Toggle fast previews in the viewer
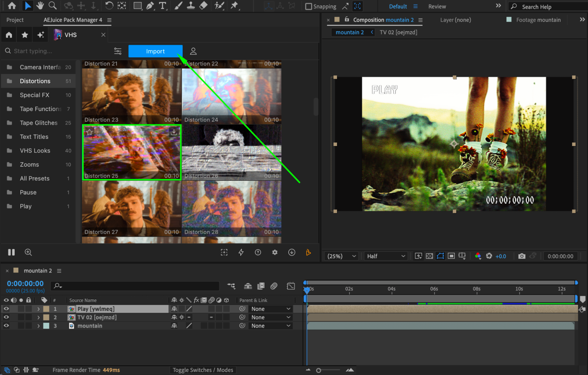The width and height of the screenshot is (588, 375). (x=418, y=256)
